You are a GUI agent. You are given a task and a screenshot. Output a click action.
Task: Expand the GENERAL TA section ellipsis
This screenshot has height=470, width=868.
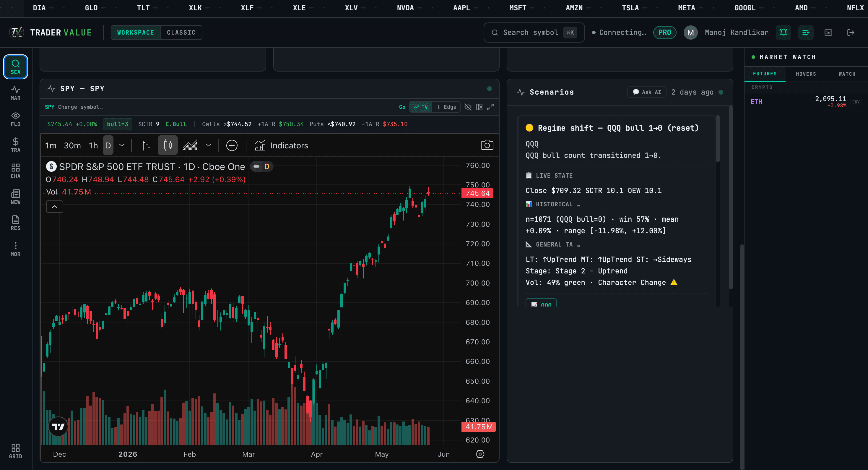578,244
